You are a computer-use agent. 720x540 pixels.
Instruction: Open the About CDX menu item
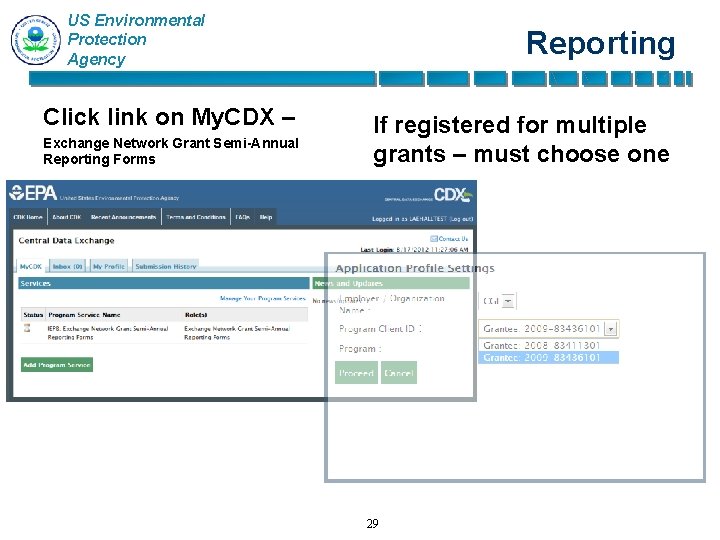[x=67, y=217]
